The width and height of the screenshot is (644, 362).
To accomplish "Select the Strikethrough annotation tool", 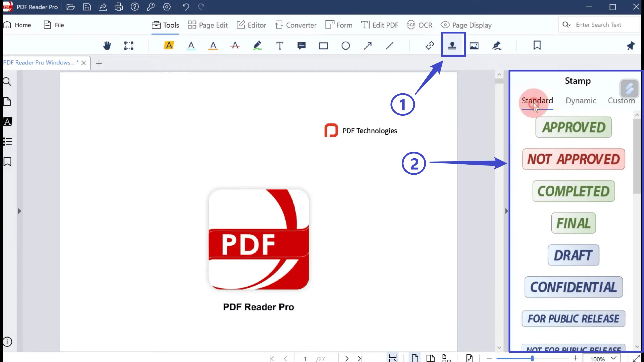I will point(235,46).
